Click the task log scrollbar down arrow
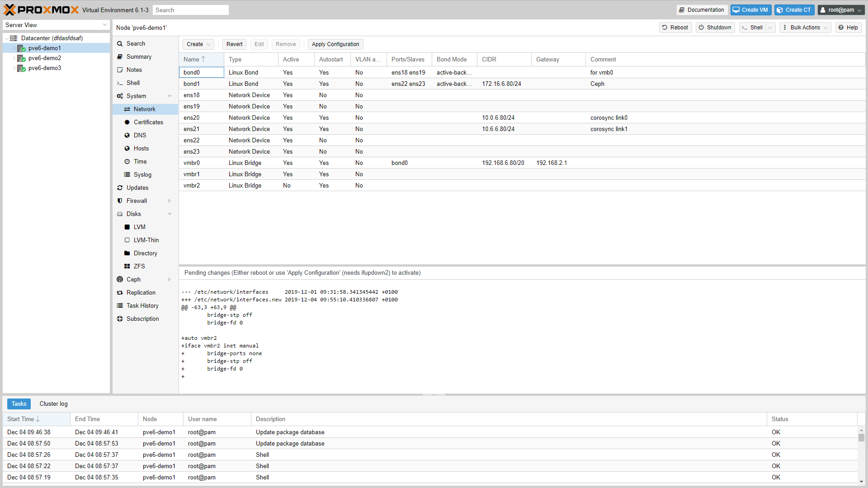 pyautogui.click(x=861, y=482)
